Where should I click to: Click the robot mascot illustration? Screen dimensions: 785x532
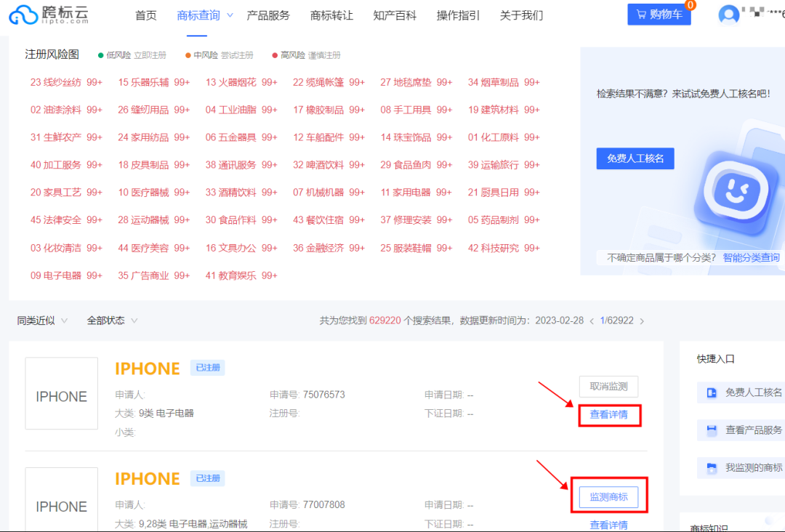coord(736,192)
